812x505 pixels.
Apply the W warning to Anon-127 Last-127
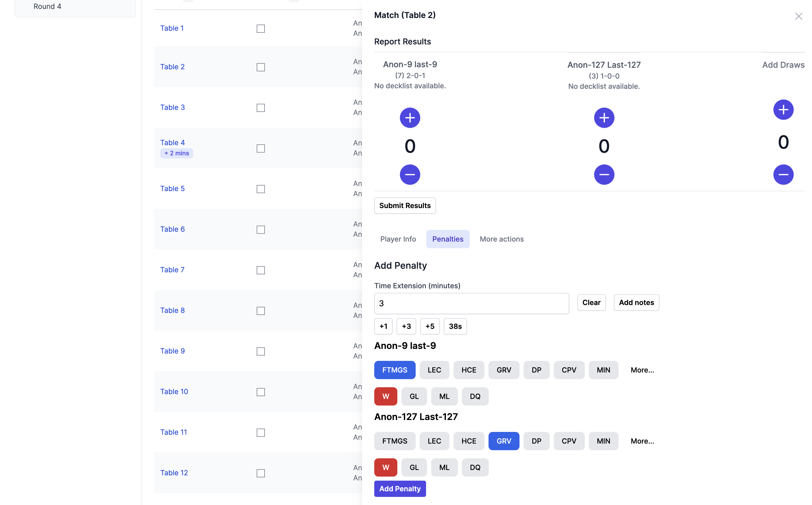tap(385, 467)
